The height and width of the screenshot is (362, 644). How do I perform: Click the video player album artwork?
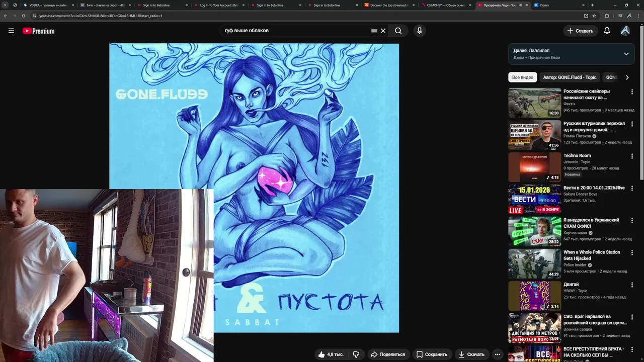click(254, 188)
